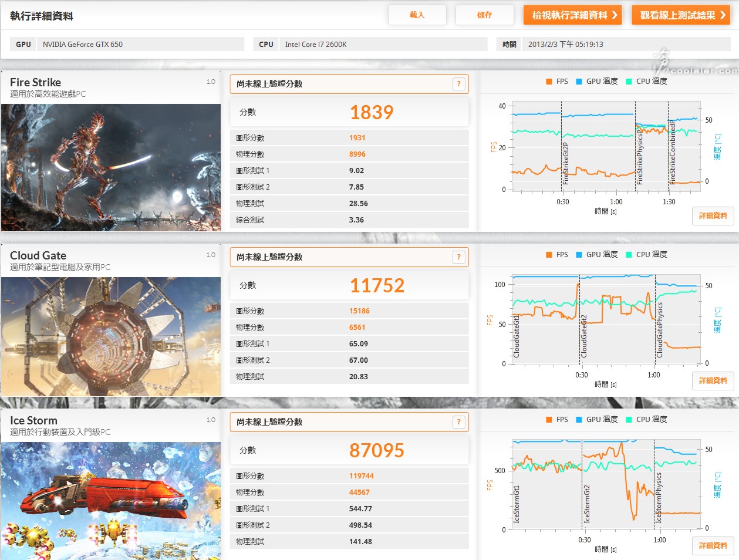Click combined test value "3.36"
This screenshot has height=560, width=739.
coord(356,220)
